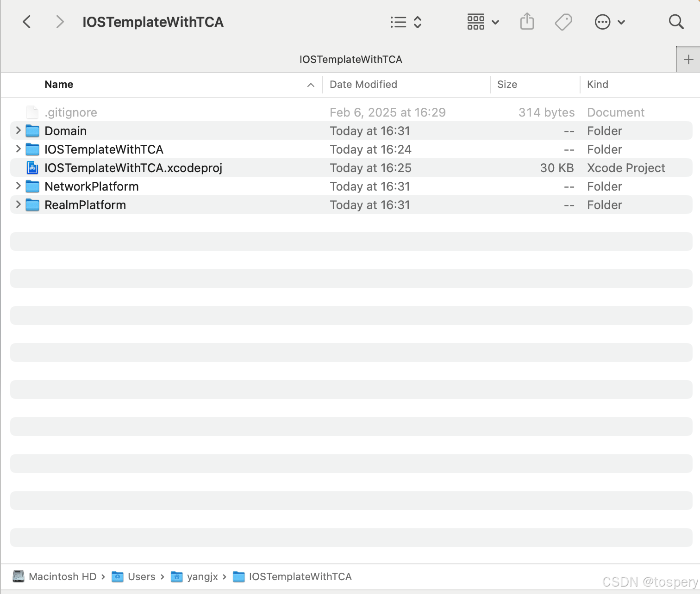
Task: Select the IOSTemplateWithTCA path tab
Action: 351,59
